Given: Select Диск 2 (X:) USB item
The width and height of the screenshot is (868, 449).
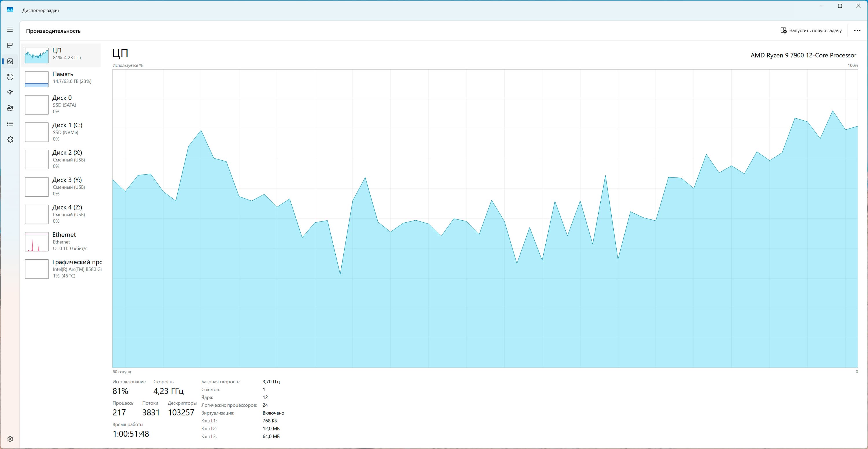Looking at the screenshot, I should (x=61, y=159).
